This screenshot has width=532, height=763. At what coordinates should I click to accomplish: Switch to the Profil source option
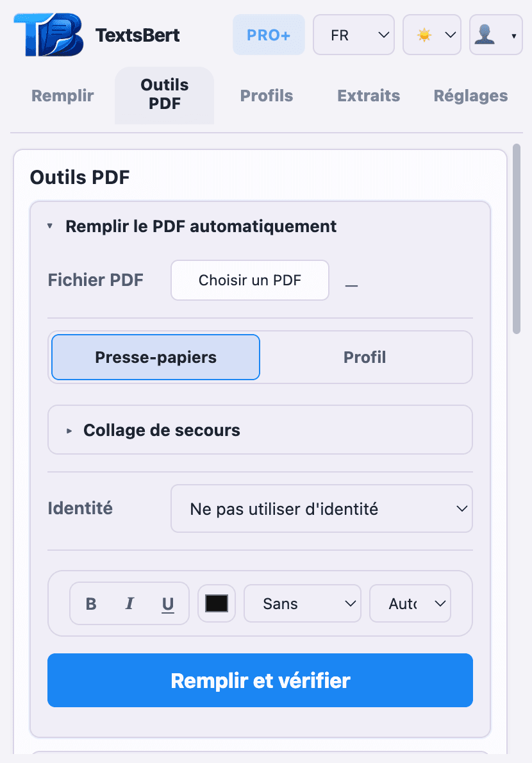(x=365, y=357)
